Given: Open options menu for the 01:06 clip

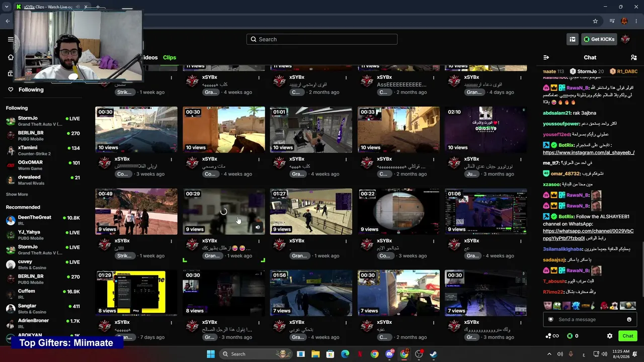Looking at the screenshot, I should pos(521,241).
